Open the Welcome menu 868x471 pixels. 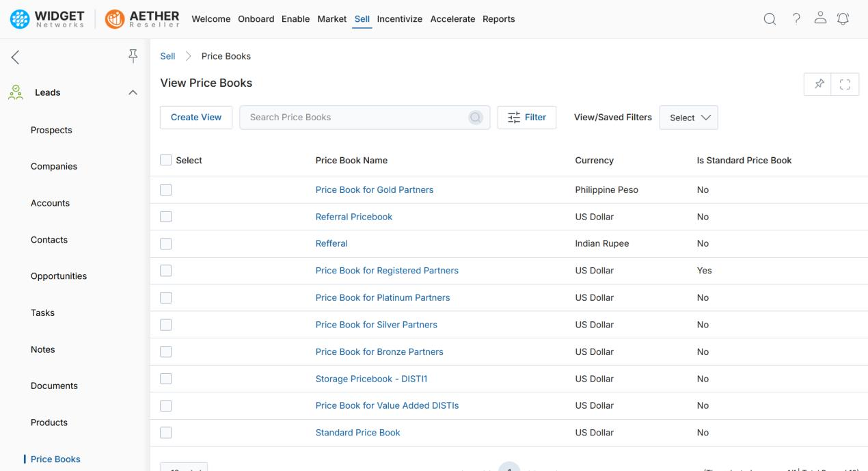211,19
